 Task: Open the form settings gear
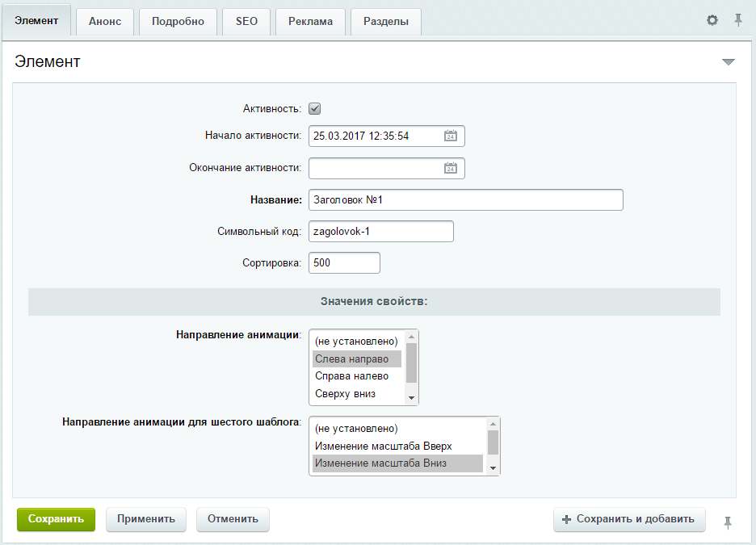click(712, 20)
